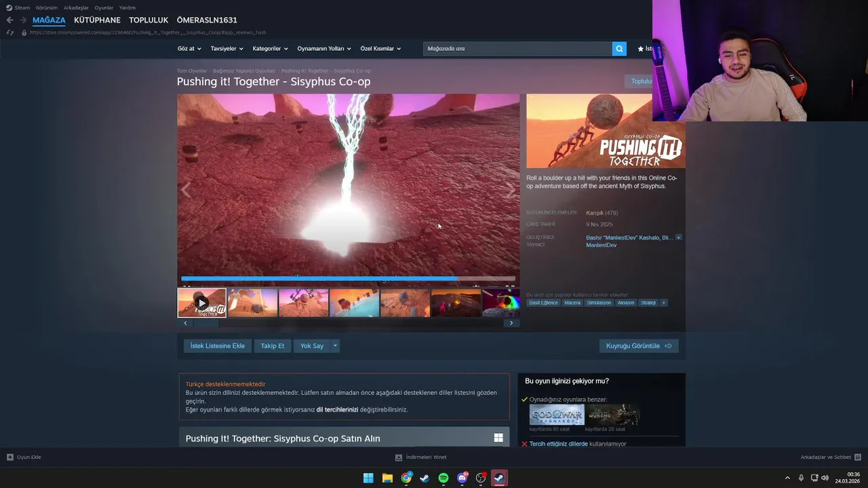Click the microphone tray icon
The height and width of the screenshot is (488, 868).
click(801, 478)
